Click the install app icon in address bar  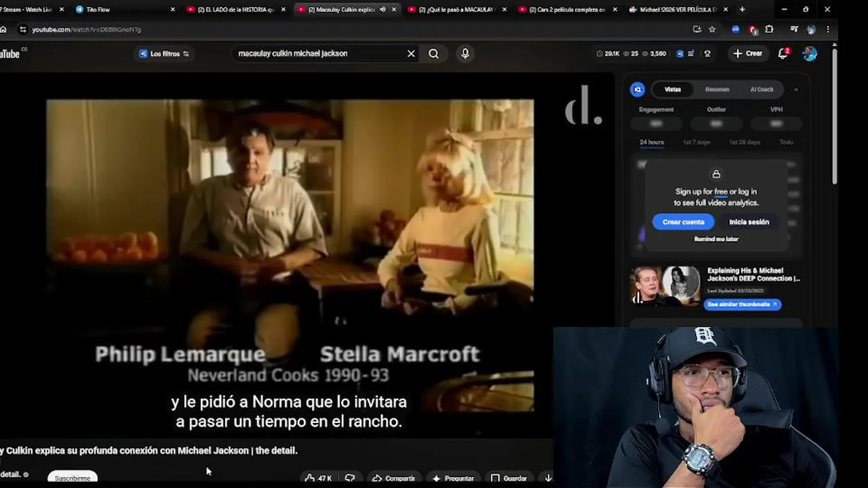point(697,29)
